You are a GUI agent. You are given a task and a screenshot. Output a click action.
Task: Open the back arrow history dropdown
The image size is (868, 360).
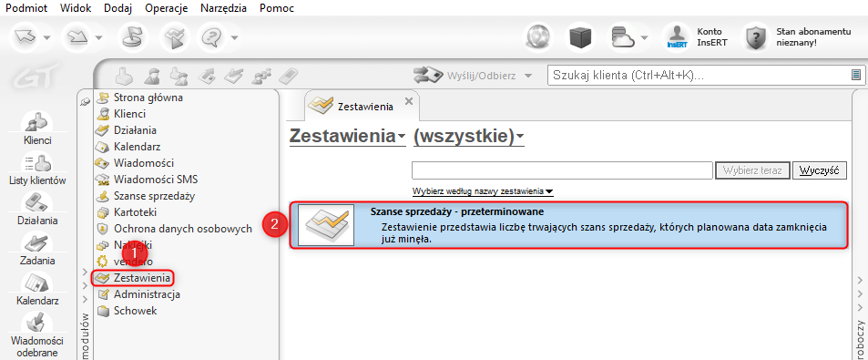coord(47,38)
